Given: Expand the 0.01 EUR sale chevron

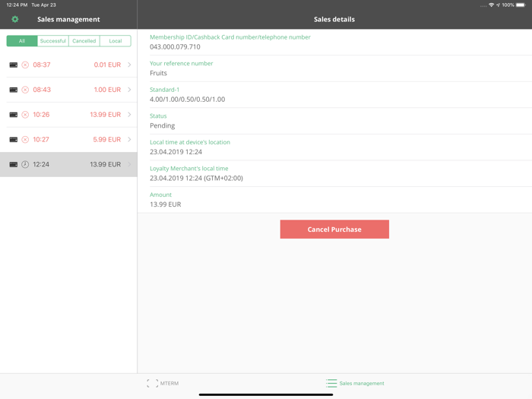Looking at the screenshot, I should 129,65.
